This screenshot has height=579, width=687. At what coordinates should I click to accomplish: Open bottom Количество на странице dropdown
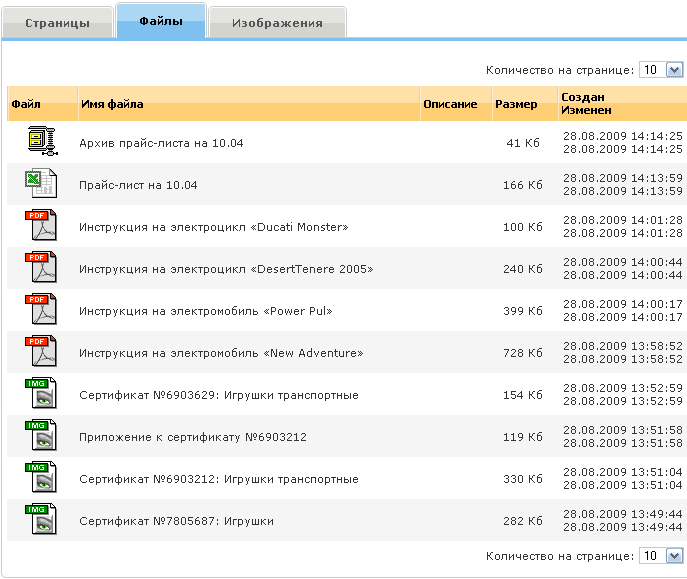point(661,555)
